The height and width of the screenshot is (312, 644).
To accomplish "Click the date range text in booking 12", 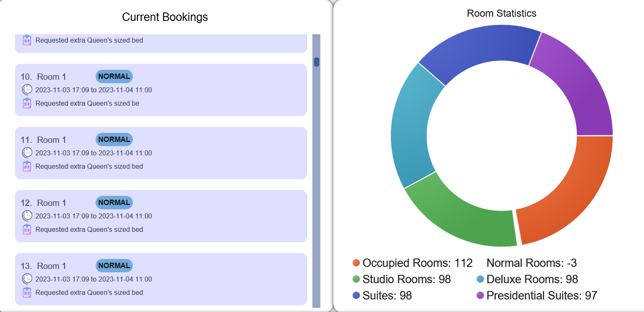I will tap(94, 216).
